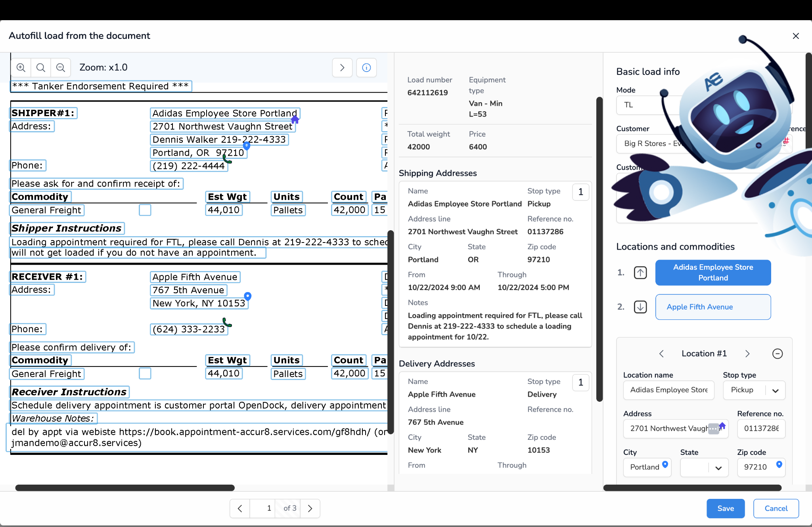Click location pin near Portland, OR 97210
This screenshot has width=812, height=527.
[x=247, y=146]
